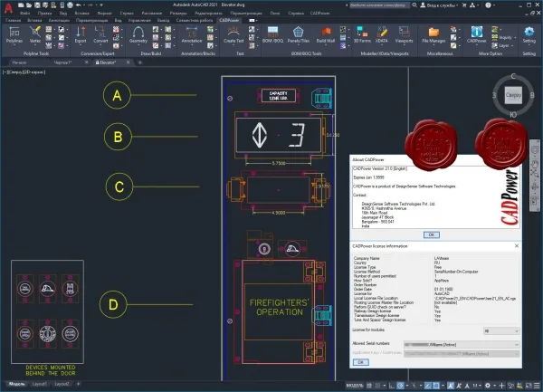This screenshot has width=543, height=392.
Task: Open the Allowed Serial numbers dropdown
Action: pyautogui.click(x=462, y=345)
